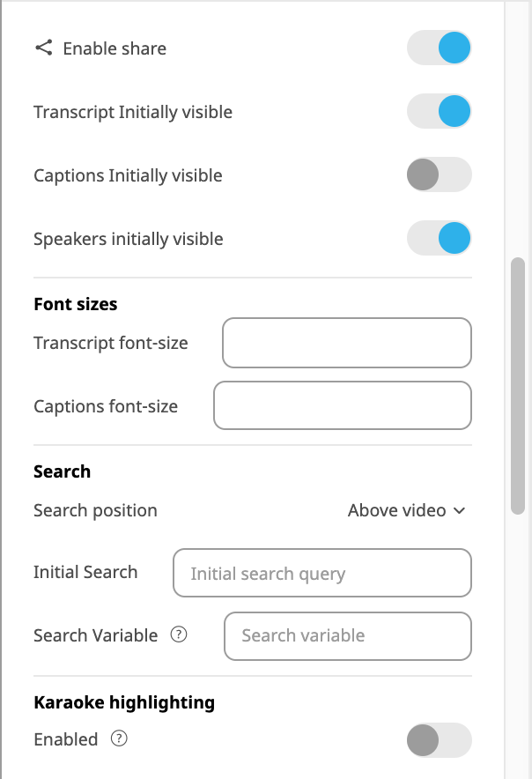Viewport: 532px width, 779px height.
Task: Focus the Initial search query field
Action: 321,573
